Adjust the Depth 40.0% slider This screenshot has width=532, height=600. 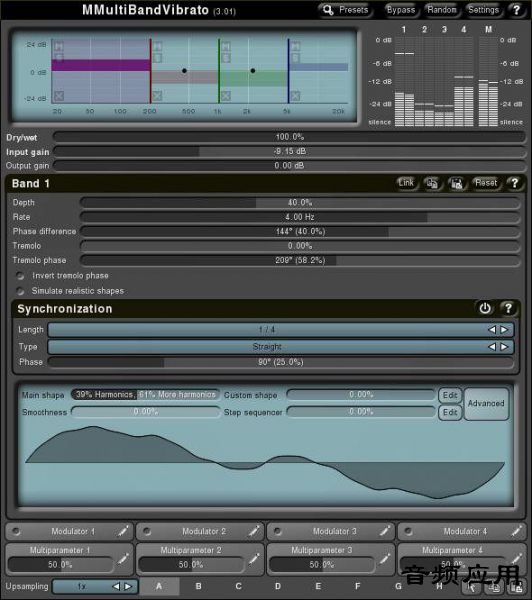tap(300, 202)
